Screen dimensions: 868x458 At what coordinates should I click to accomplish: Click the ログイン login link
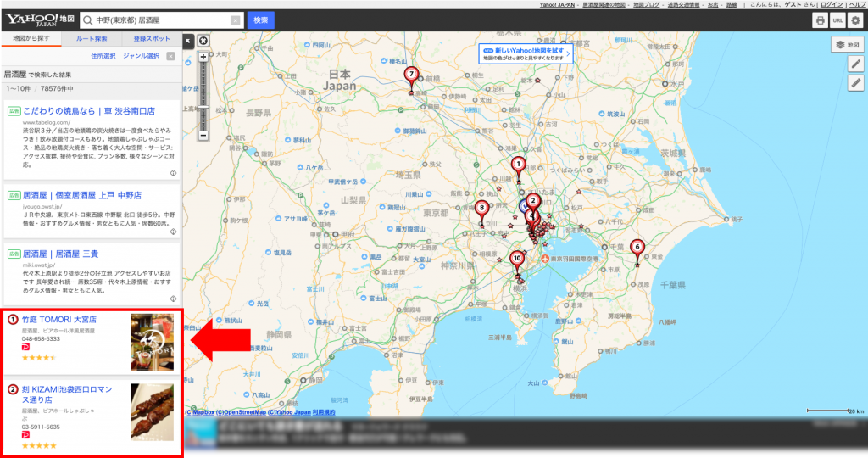(832, 4)
